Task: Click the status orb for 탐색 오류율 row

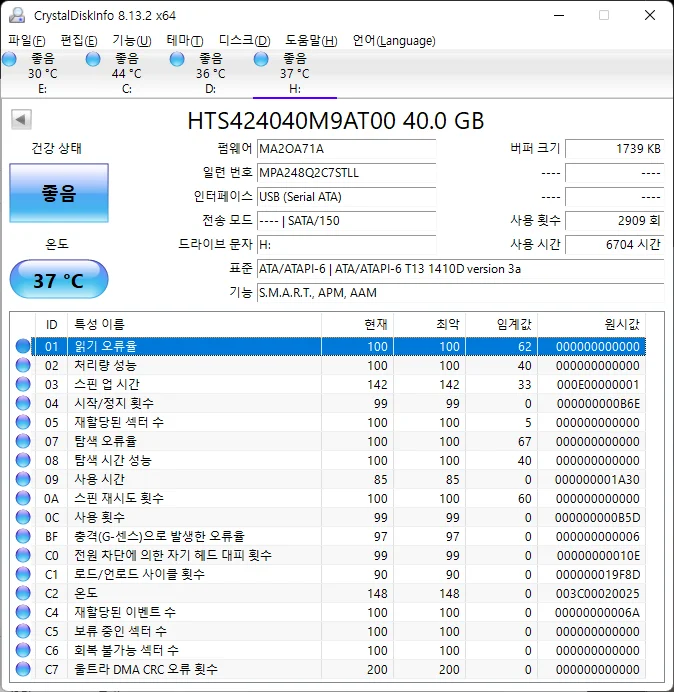Action: tap(23, 441)
